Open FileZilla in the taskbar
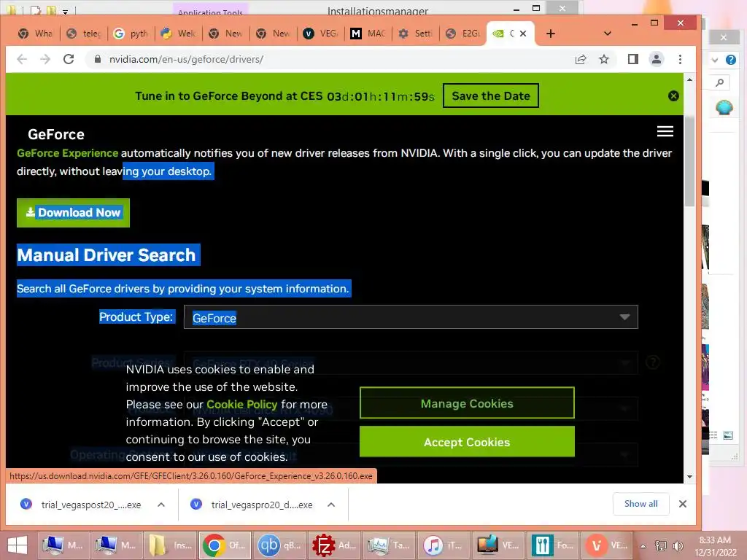This screenshot has height=560, width=747. (x=333, y=545)
